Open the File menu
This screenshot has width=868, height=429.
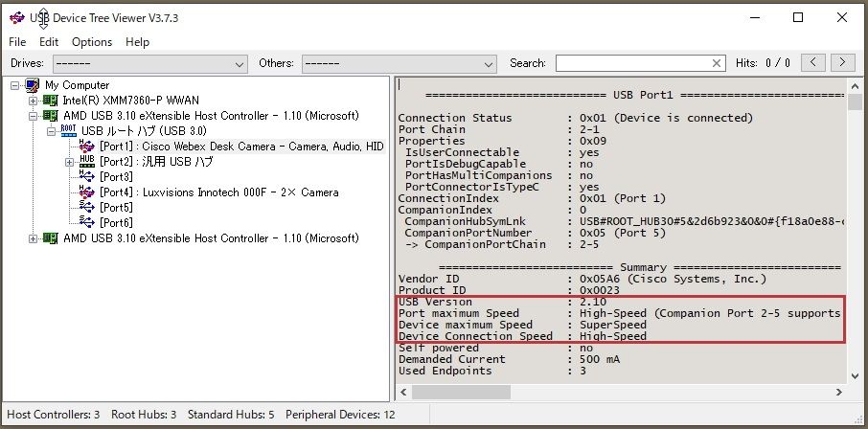(17, 42)
